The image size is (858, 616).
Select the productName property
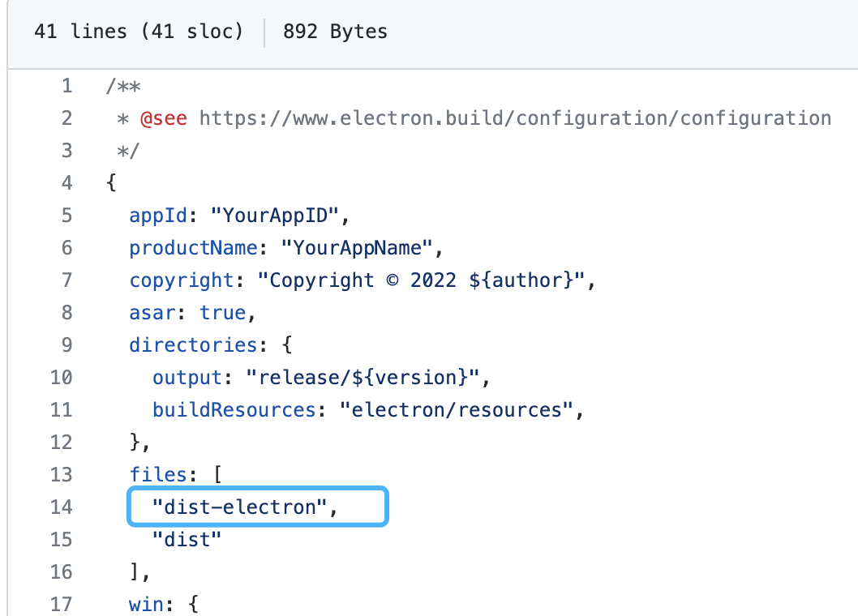point(193,247)
